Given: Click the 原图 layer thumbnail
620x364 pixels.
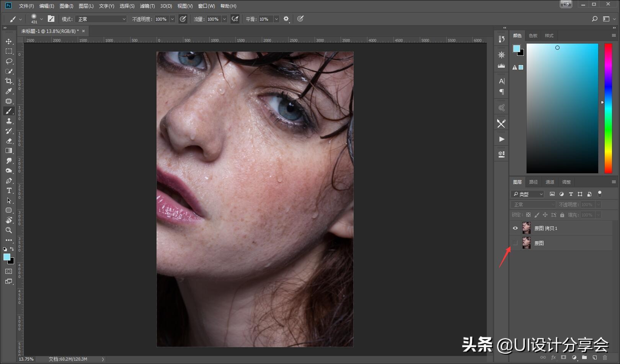Looking at the screenshot, I should pyautogui.click(x=527, y=243).
